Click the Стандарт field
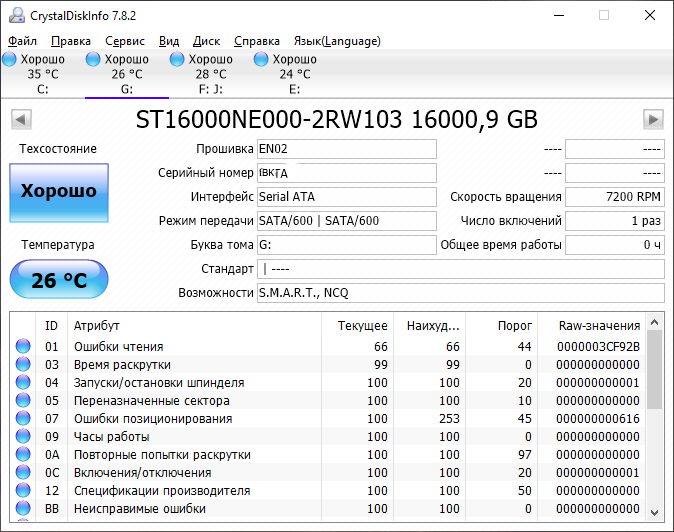Viewport: 674px width, 532px height. click(461, 269)
